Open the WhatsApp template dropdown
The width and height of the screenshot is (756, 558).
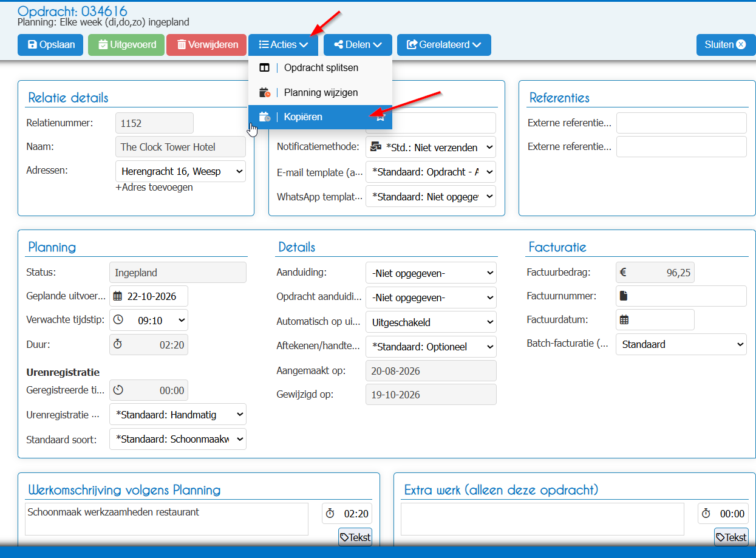431,196
